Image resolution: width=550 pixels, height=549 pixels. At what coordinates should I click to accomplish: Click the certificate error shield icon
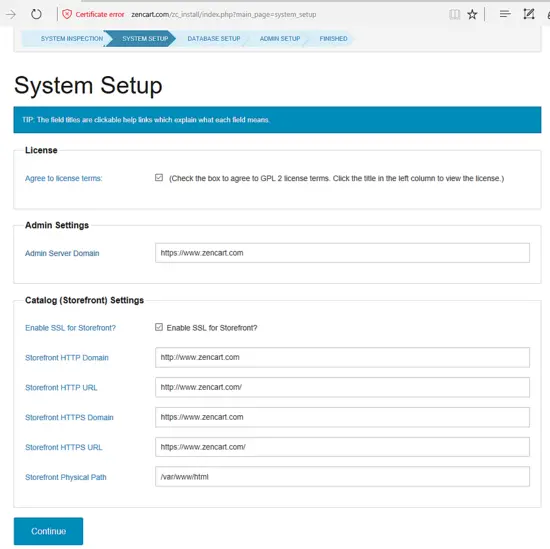tap(67, 14)
